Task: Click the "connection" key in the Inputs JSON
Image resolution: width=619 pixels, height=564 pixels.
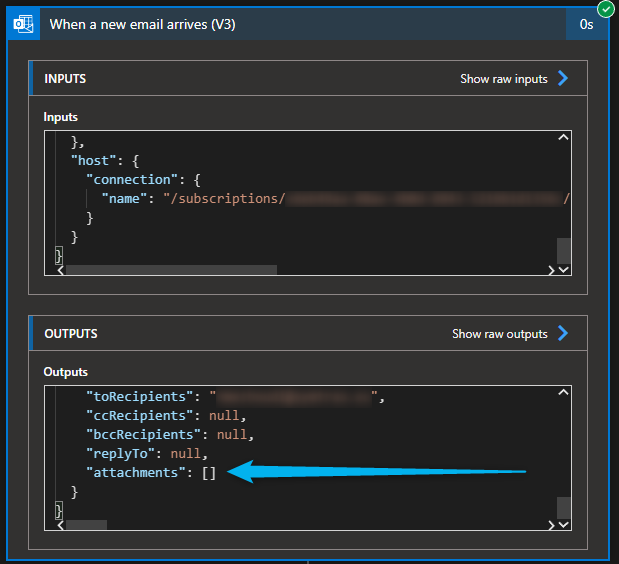Action: pyautogui.click(x=132, y=180)
